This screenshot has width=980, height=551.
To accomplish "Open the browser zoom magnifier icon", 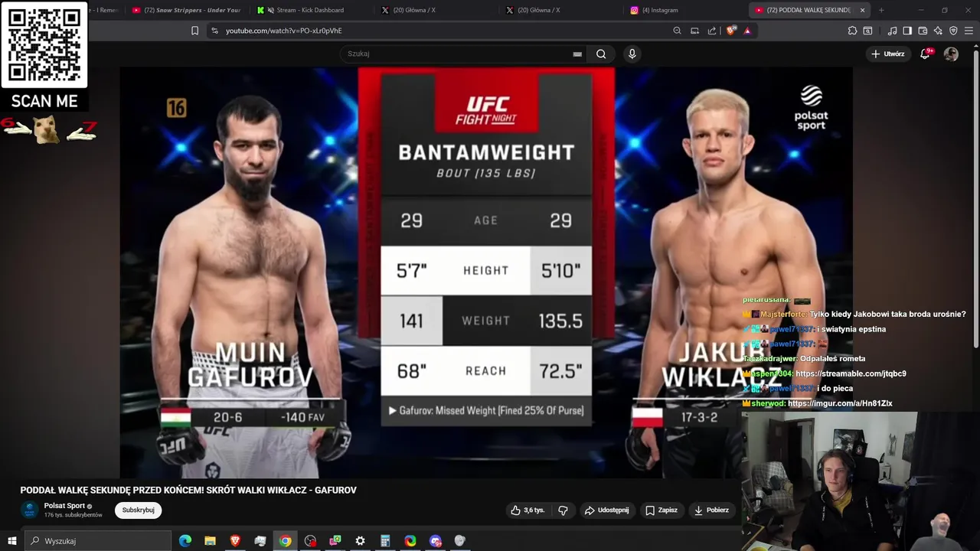I will [x=677, y=31].
